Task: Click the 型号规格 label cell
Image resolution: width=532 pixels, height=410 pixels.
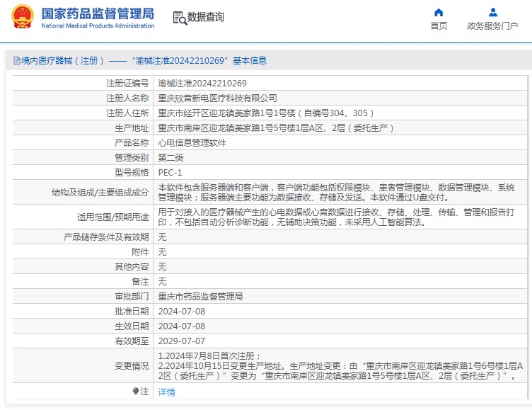Action: [x=83, y=173]
